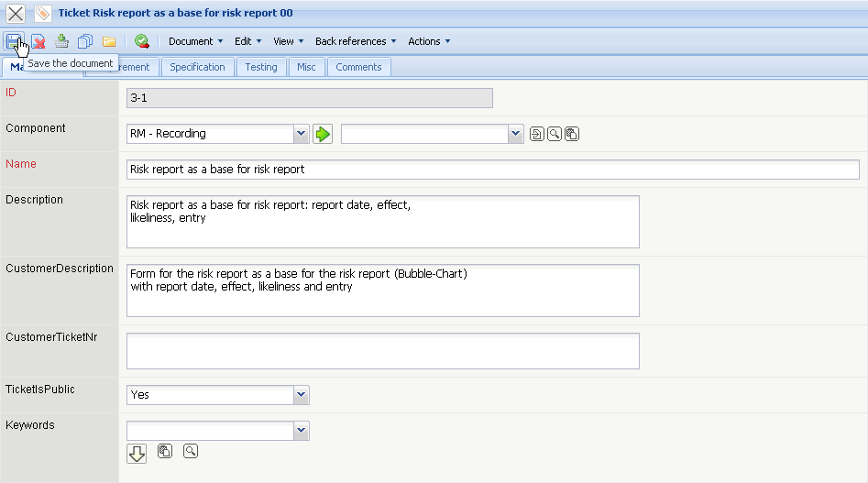Viewport: 868px width, 483px height.
Task: Click the delete document icon with red X
Action: [38, 41]
